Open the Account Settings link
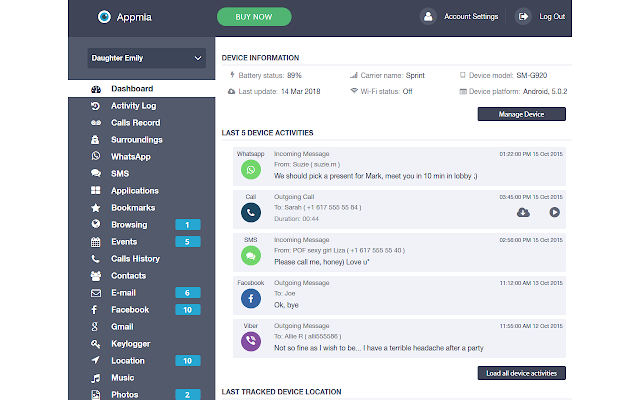This screenshot has width=640, height=400. pyautogui.click(x=471, y=17)
